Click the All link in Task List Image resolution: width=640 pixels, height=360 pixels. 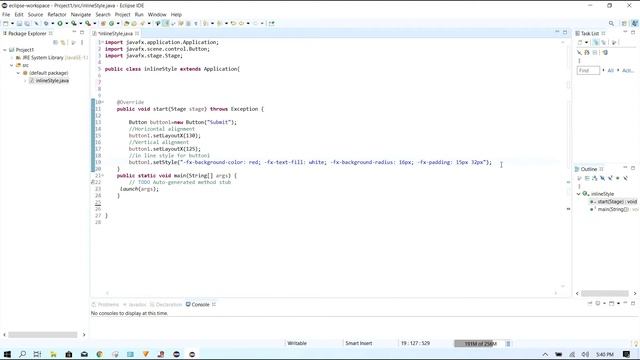611,70
